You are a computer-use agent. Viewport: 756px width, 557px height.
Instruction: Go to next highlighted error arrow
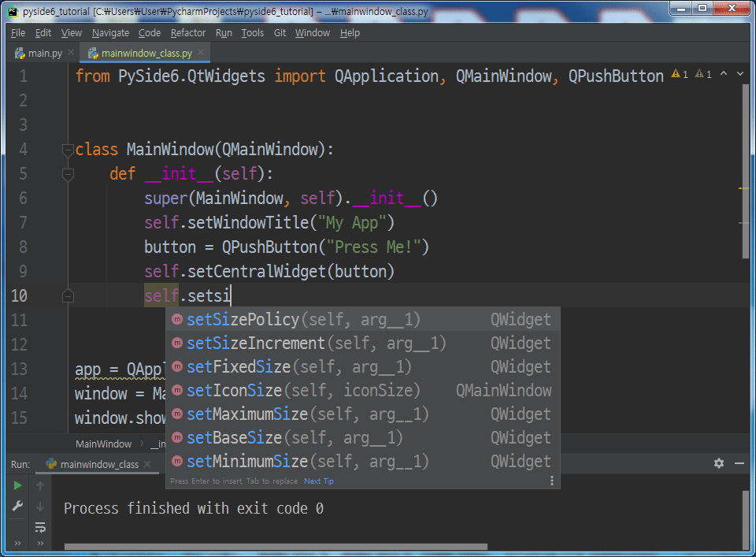tap(740, 74)
